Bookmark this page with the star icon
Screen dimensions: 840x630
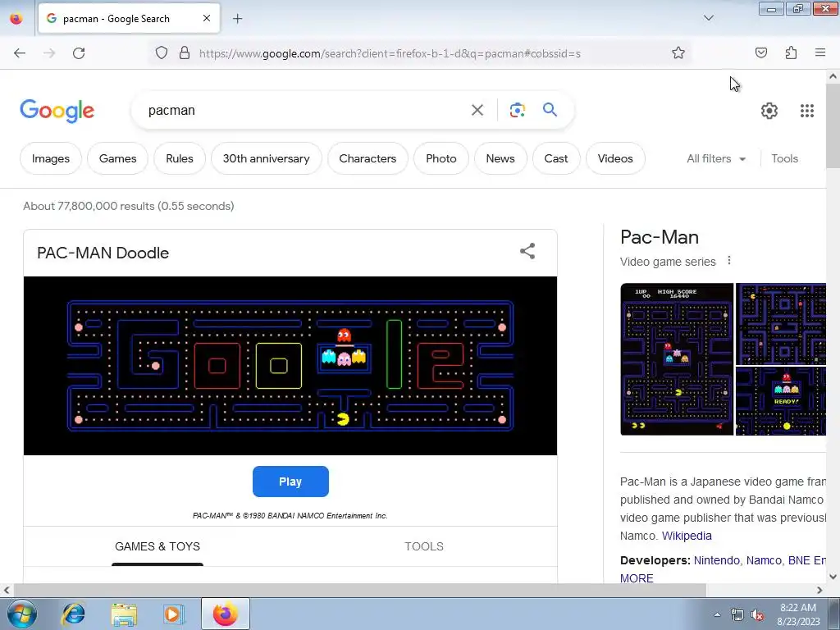tap(678, 53)
